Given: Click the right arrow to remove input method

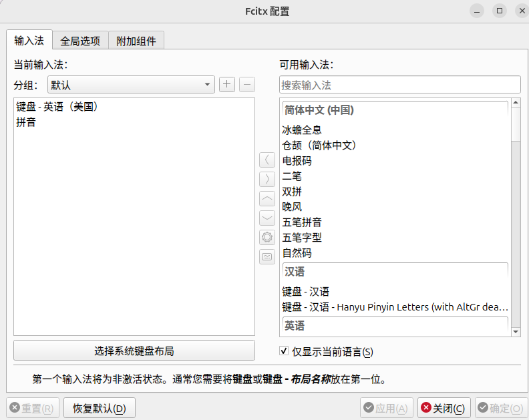Looking at the screenshot, I should pyautogui.click(x=267, y=179).
